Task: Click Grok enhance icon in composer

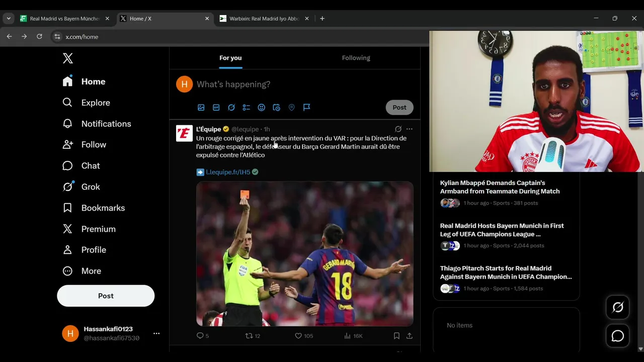Action: coord(231,107)
